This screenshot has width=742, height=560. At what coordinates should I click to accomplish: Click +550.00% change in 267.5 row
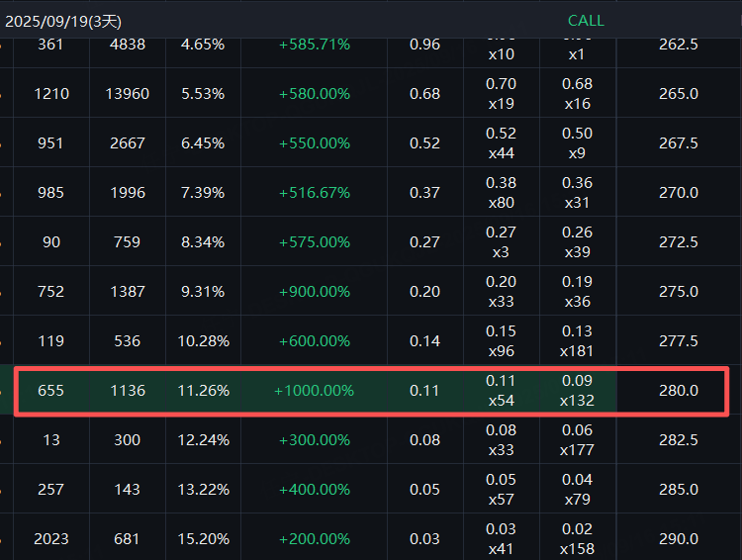314,143
